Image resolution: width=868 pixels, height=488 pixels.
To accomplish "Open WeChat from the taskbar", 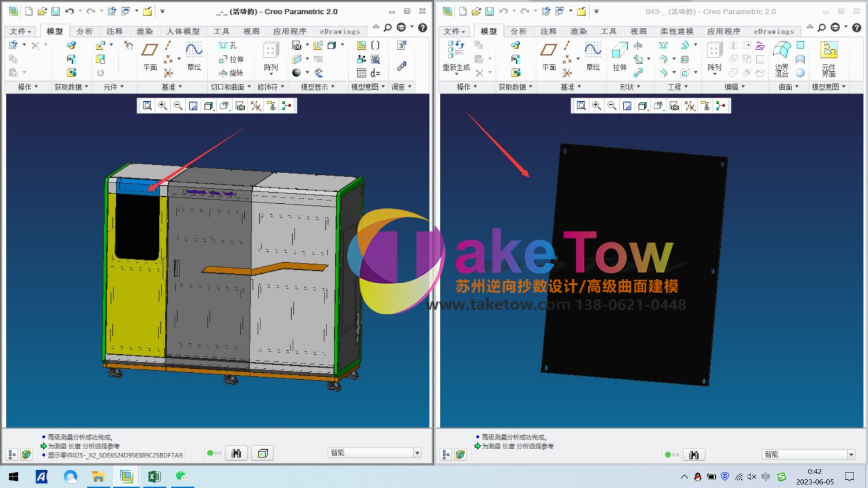I will (182, 476).
